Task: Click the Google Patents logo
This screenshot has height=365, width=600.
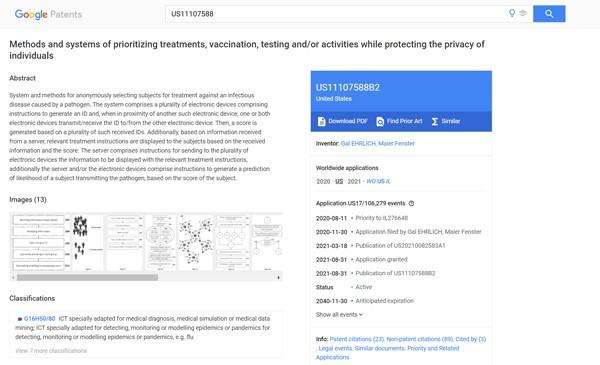Action: pyautogui.click(x=48, y=15)
